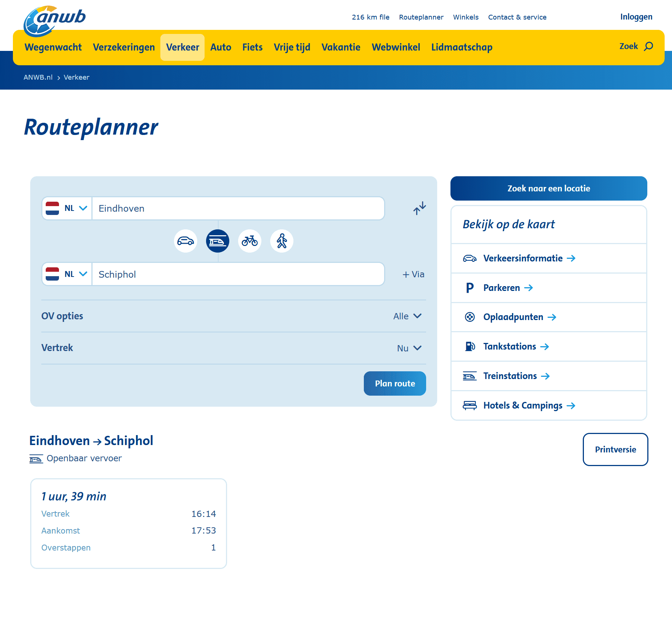Select walking travel mode icon

coord(282,241)
